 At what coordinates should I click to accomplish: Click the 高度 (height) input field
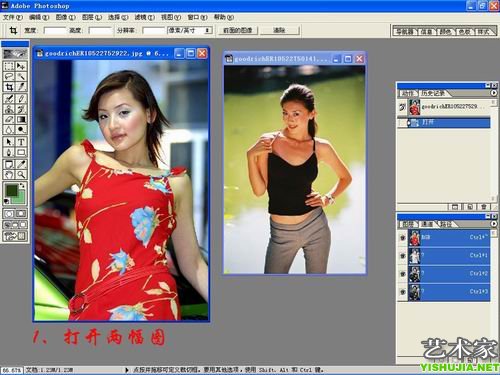point(100,31)
